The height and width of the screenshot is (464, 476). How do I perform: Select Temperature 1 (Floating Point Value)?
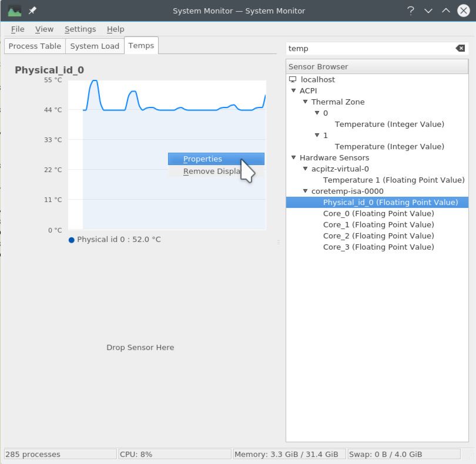(x=394, y=180)
